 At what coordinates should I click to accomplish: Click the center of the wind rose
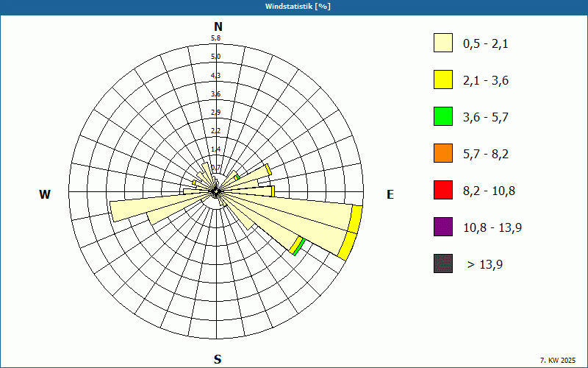(x=216, y=192)
